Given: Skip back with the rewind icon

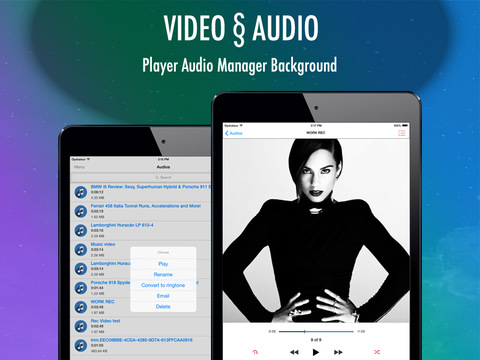Looking at the screenshot, I should 294,352.
